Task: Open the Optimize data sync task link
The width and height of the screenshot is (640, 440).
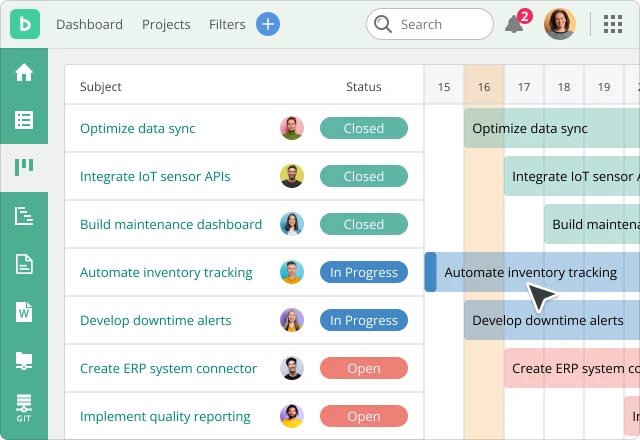Action: [x=137, y=128]
